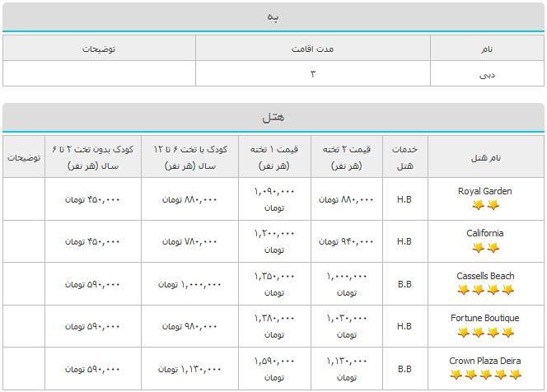Click the 'مدت اقامت' header
This screenshot has width=547, height=392.
click(312, 49)
